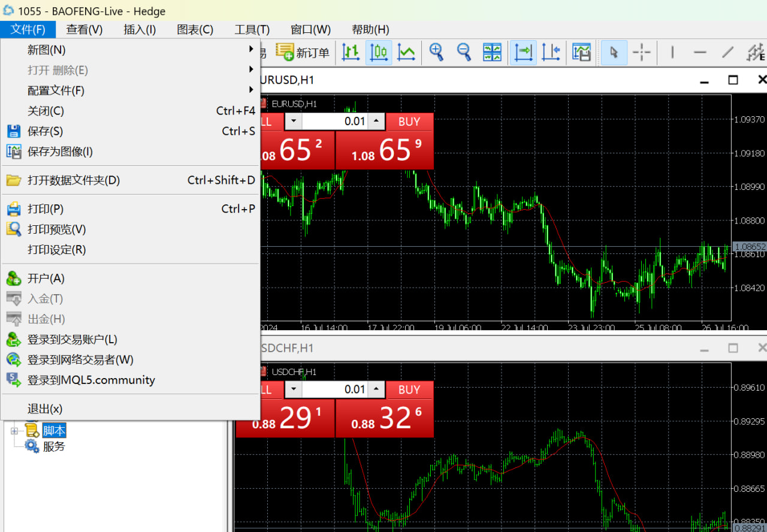767x532 pixels.
Task: Open the 图表(C) Charts menu
Action: (x=195, y=29)
